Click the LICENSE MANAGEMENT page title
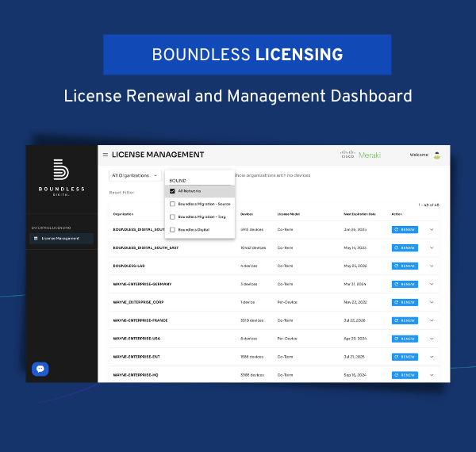This screenshot has height=452, width=476. [x=158, y=155]
